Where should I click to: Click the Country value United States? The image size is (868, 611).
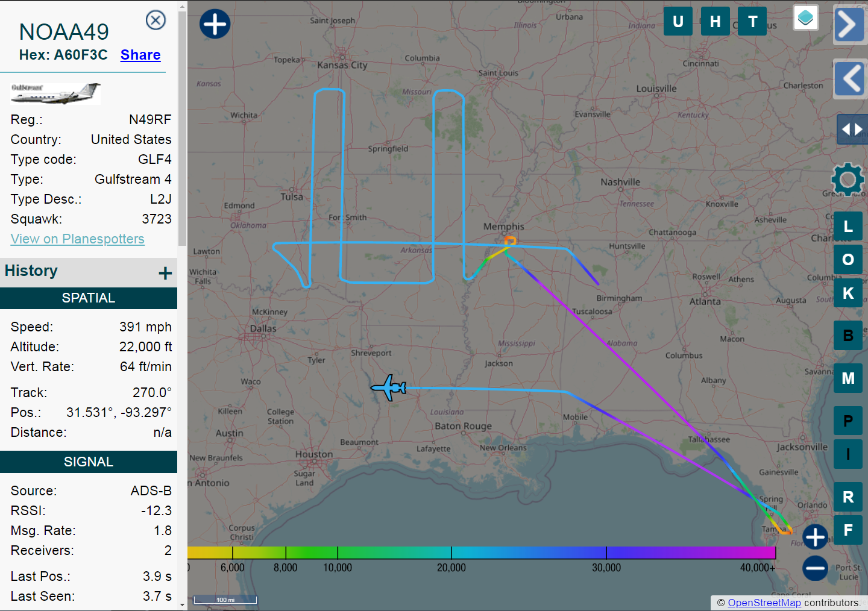131,140
